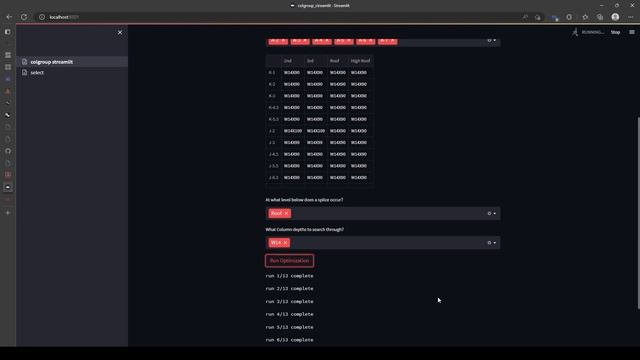
Task: Remove the first red tag in top multiselect
Action: point(284,40)
